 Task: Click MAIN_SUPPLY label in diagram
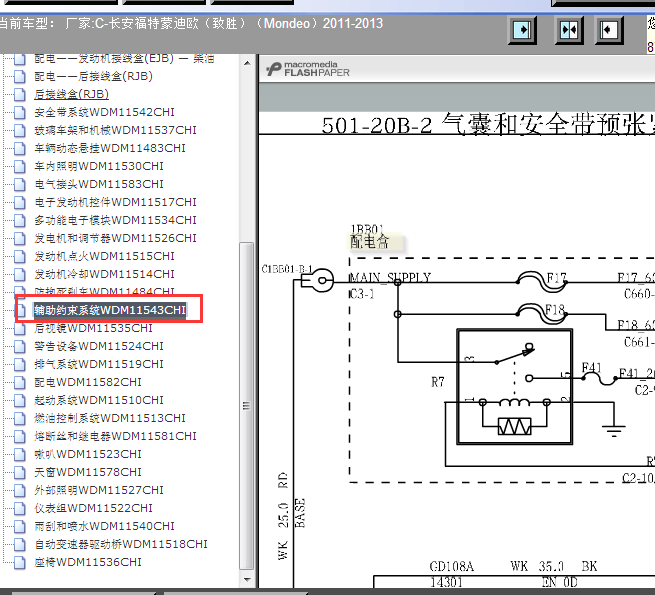click(390, 277)
